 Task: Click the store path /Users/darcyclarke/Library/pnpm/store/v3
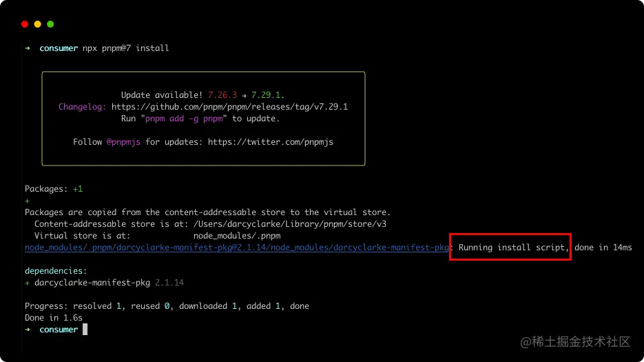click(x=289, y=224)
